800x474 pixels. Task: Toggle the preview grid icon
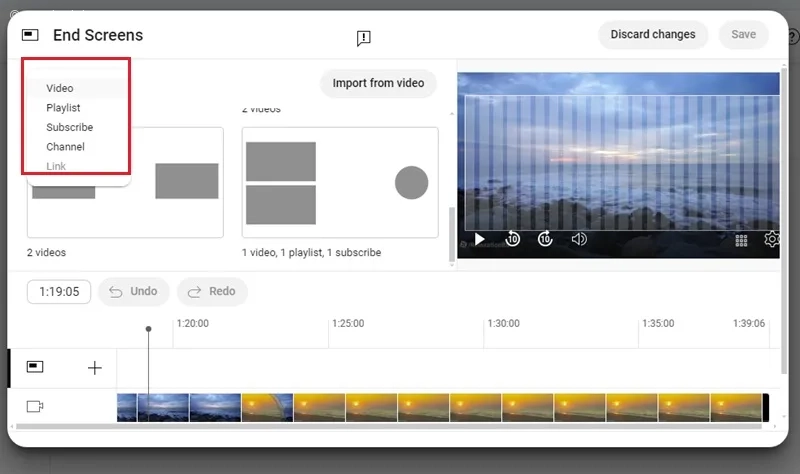click(x=741, y=240)
